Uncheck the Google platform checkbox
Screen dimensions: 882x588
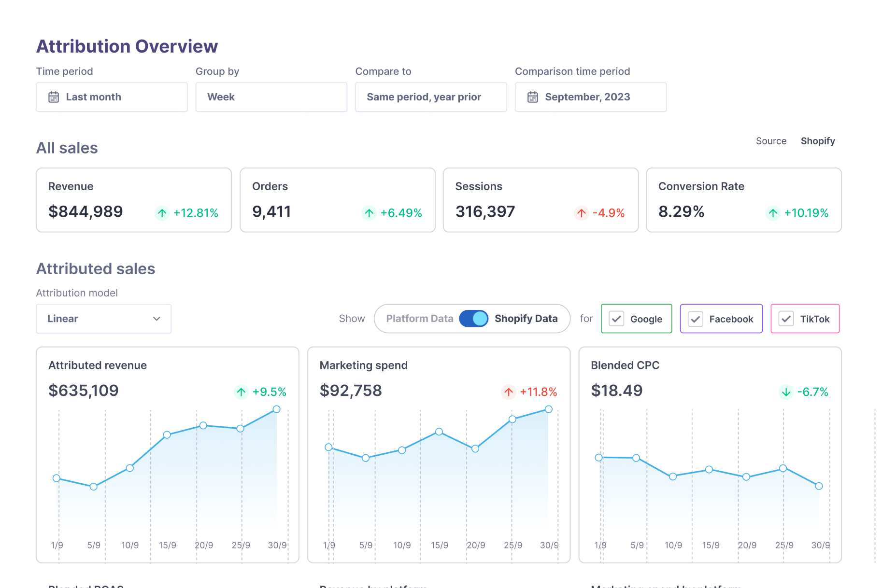click(x=616, y=319)
